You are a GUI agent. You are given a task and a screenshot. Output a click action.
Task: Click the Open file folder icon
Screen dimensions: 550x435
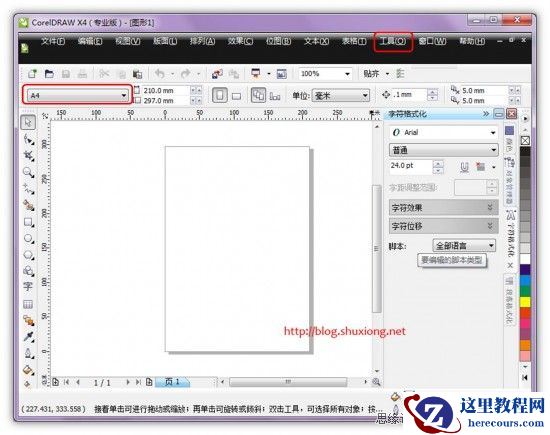click(x=49, y=74)
